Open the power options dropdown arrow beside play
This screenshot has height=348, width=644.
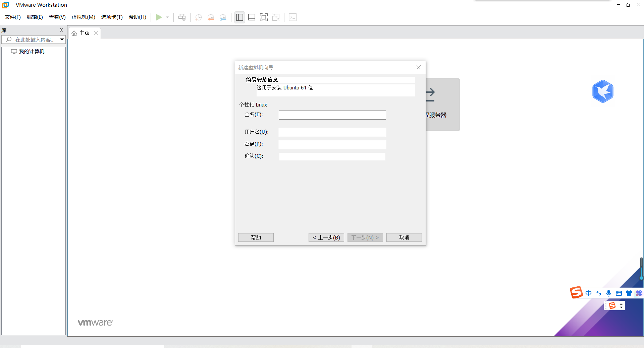coord(167,17)
